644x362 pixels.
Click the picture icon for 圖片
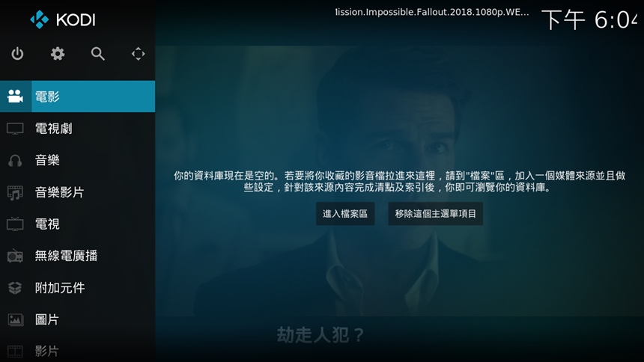coord(15,319)
